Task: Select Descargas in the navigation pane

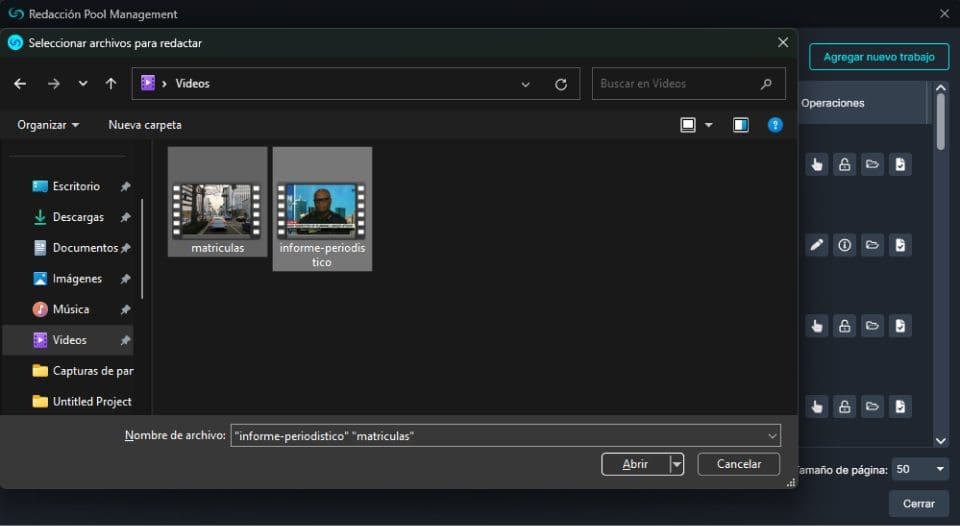Action: pos(78,217)
